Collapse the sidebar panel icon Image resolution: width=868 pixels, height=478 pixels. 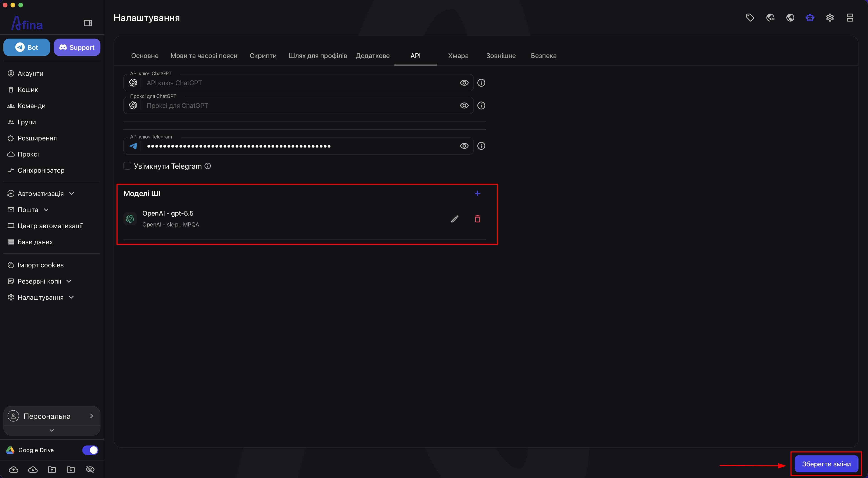(88, 23)
